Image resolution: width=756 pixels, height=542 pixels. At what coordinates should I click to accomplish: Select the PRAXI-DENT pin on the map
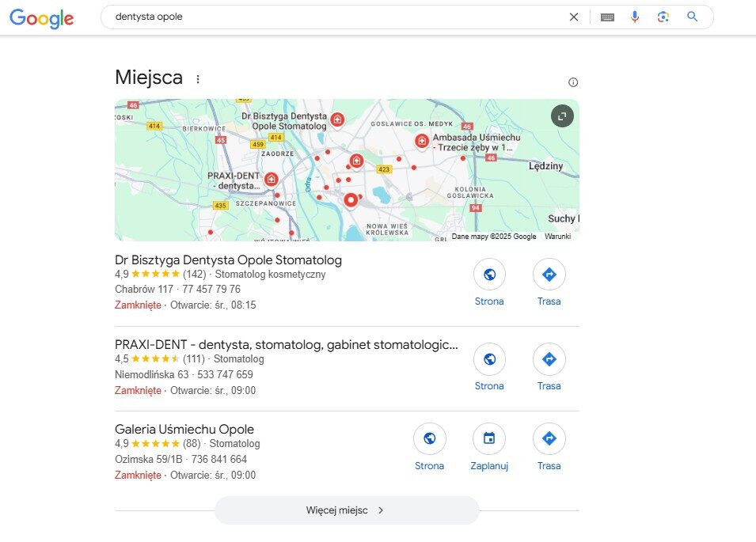(272, 180)
